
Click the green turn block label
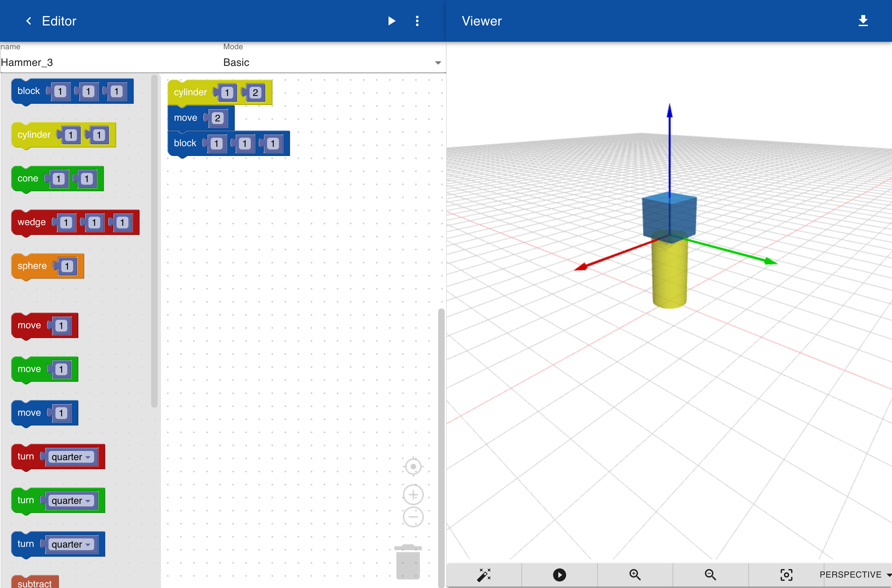tap(25, 500)
